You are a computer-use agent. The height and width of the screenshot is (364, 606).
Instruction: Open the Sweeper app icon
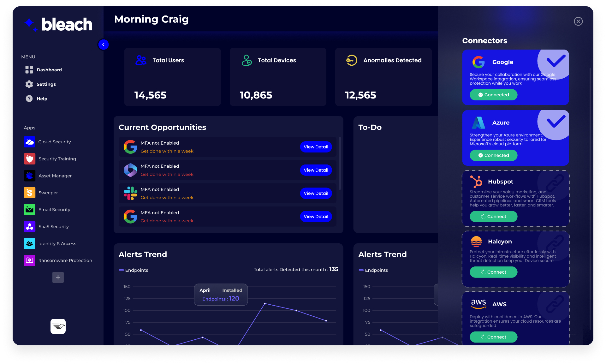(29, 193)
